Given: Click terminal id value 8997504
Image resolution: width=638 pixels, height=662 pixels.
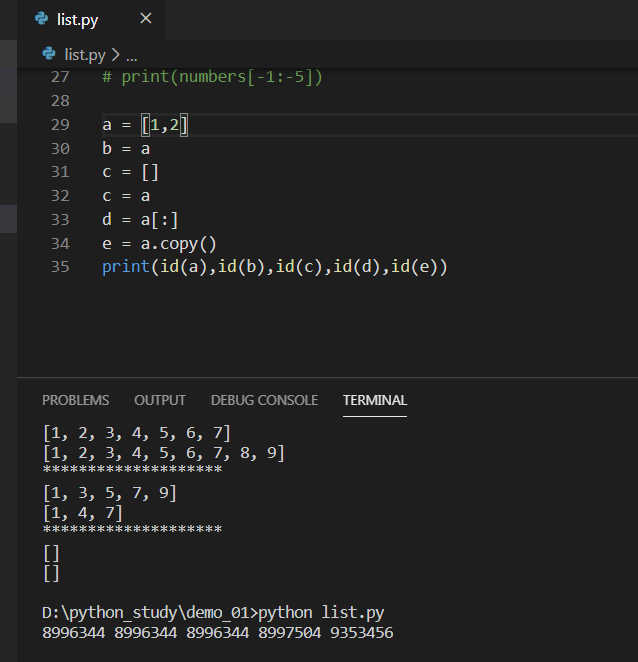Looking at the screenshot, I should pyautogui.click(x=290, y=632).
